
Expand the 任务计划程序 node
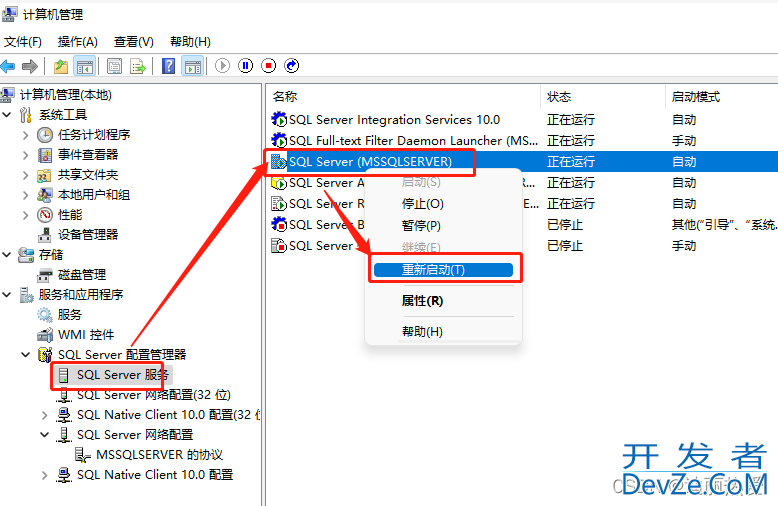coord(26,135)
